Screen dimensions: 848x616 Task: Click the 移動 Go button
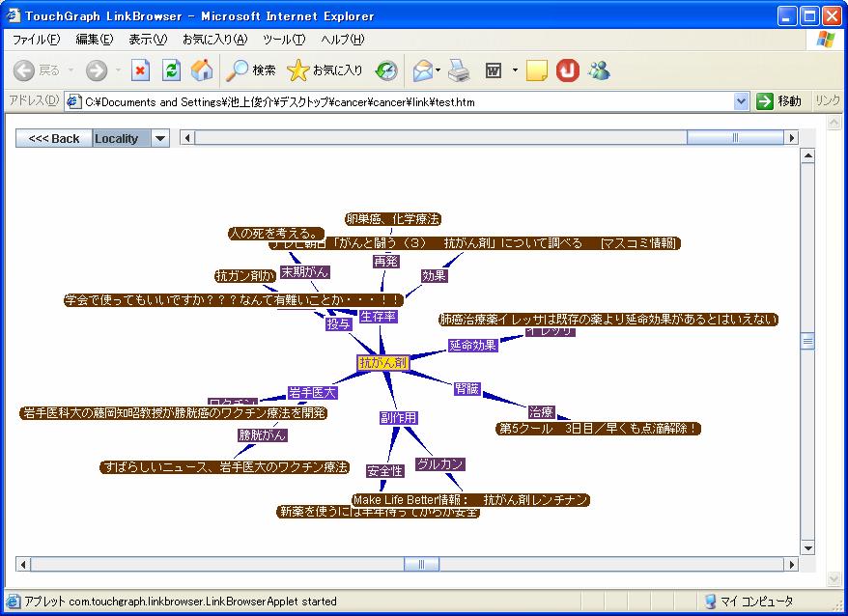pos(779,101)
